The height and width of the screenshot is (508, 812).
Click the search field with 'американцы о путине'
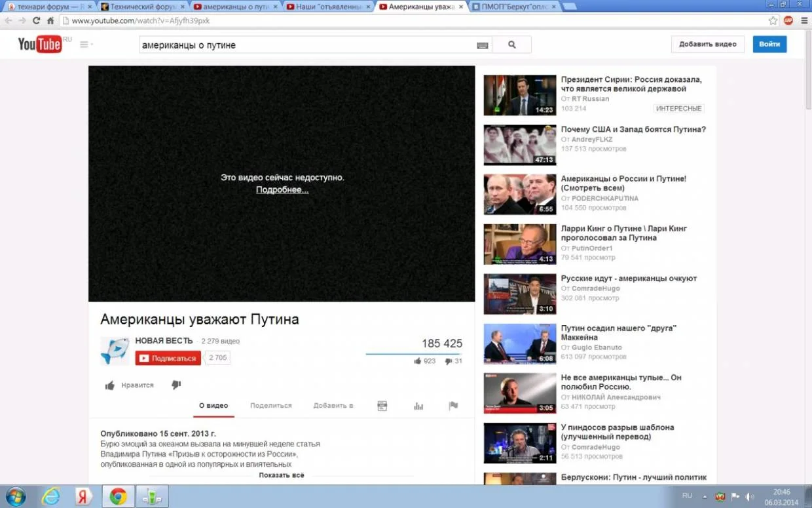[306, 45]
